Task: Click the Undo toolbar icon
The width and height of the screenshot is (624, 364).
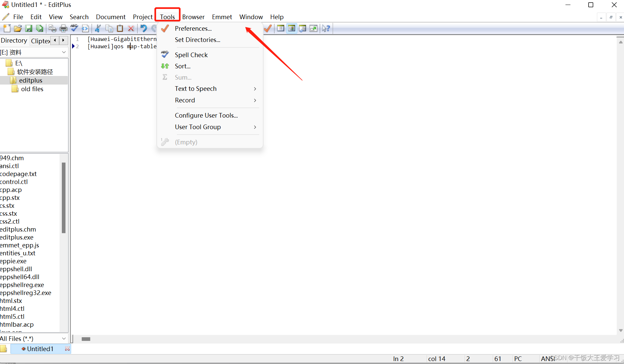Action: tap(144, 28)
